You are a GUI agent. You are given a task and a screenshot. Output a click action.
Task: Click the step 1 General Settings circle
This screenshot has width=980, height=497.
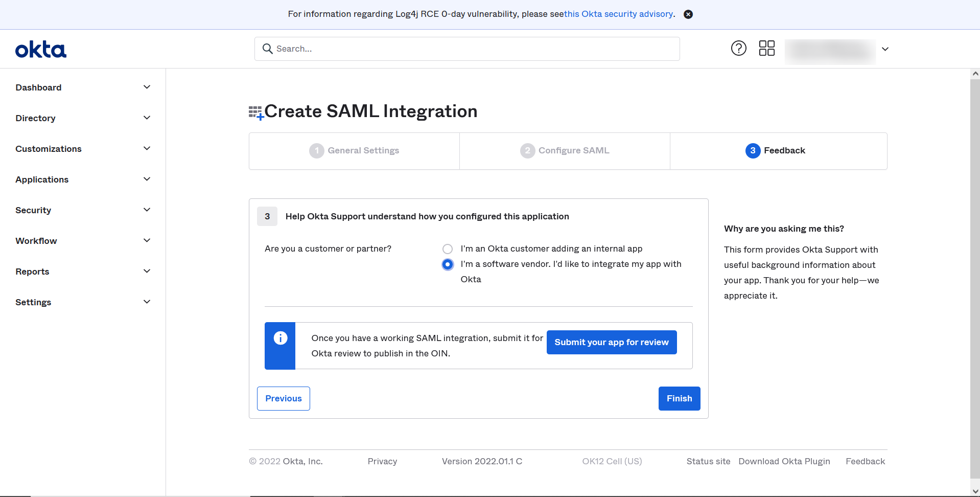click(317, 150)
